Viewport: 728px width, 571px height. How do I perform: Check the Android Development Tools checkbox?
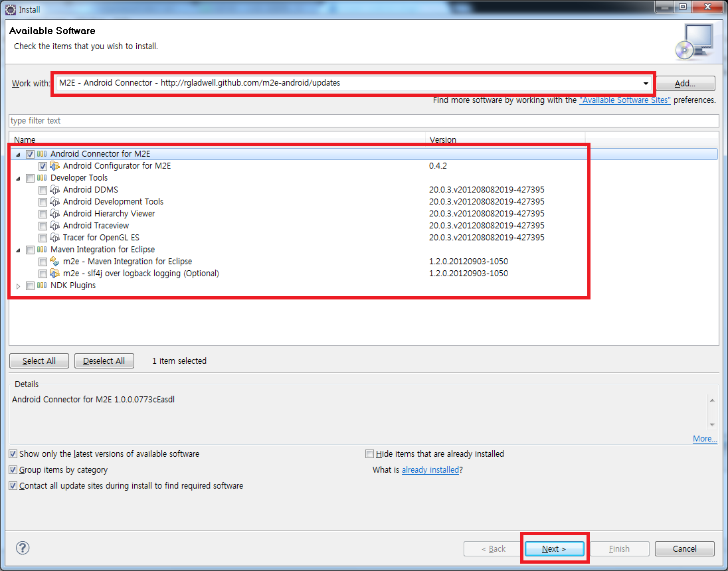[43, 202]
